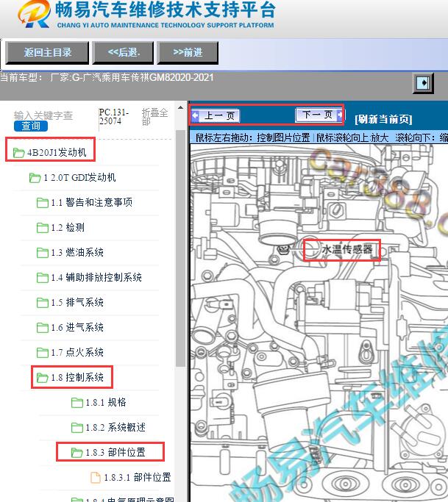Click the 1.8.3 部件位置 open folder icon

tap(77, 453)
